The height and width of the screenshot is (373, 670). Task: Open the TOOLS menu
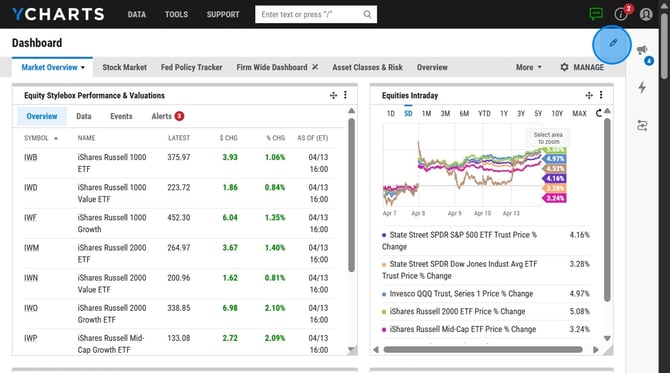pos(176,15)
